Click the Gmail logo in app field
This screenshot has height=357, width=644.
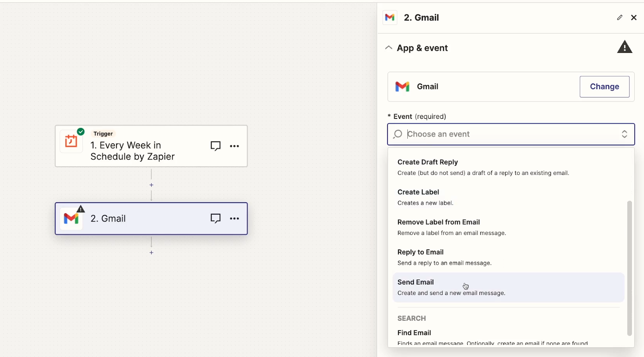(402, 87)
